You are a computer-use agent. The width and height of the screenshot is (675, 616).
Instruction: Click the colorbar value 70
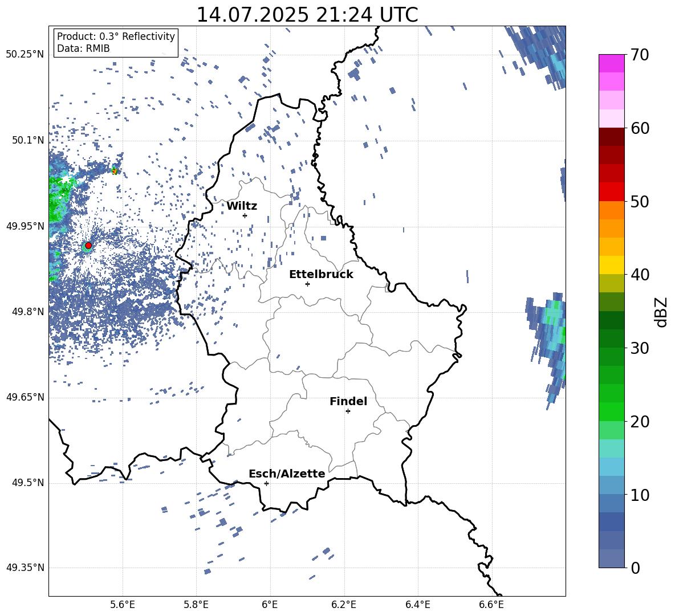click(x=640, y=55)
